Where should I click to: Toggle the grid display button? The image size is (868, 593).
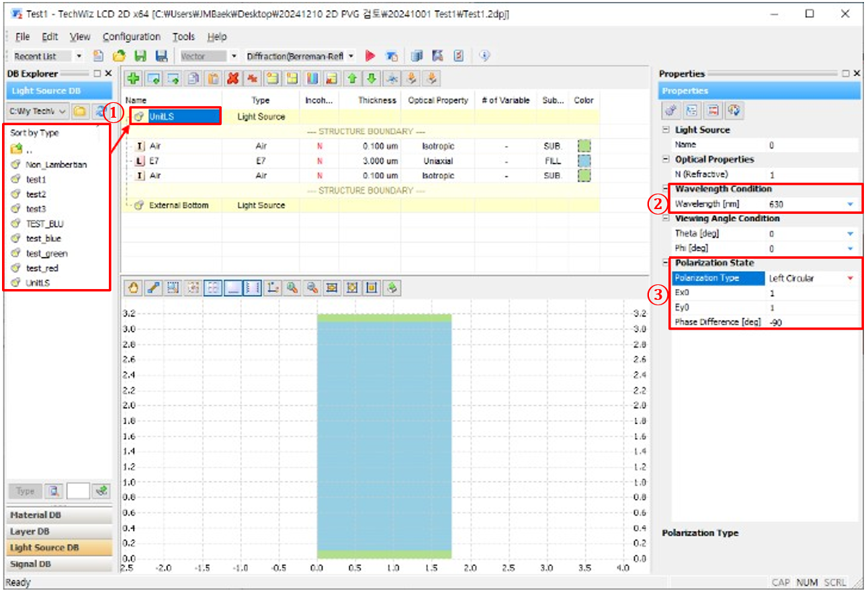pyautogui.click(x=213, y=288)
